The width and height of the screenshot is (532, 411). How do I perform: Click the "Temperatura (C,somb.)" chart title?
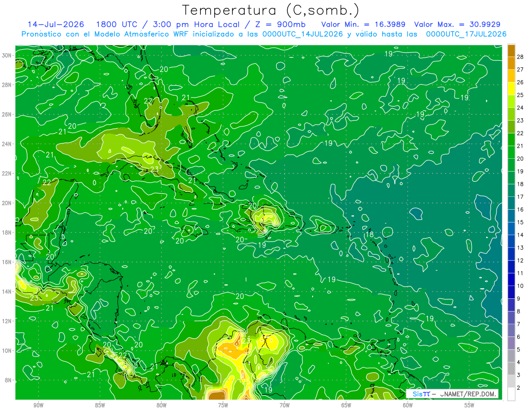[x=271, y=10]
